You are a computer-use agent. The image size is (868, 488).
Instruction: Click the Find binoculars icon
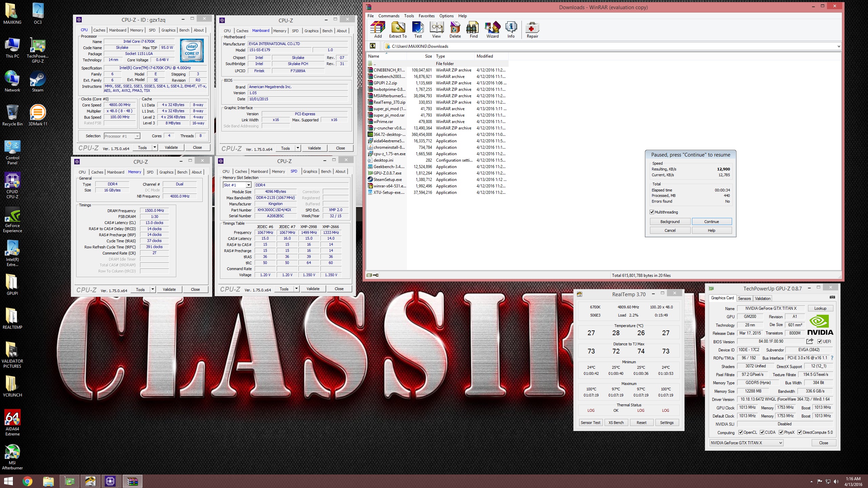(x=473, y=30)
